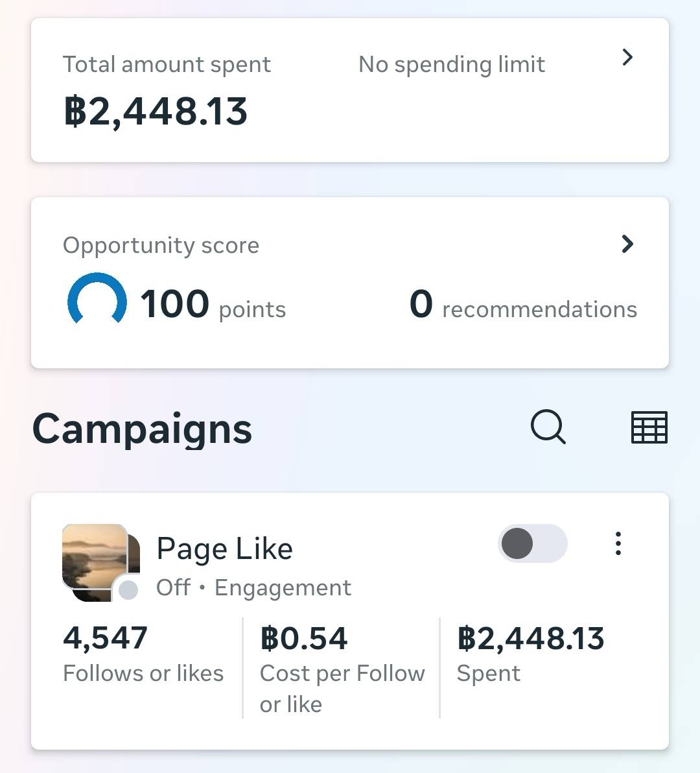Viewport: 700px width, 773px height.
Task: Click the gray status dot on campaign thumbnail
Action: coord(128,590)
